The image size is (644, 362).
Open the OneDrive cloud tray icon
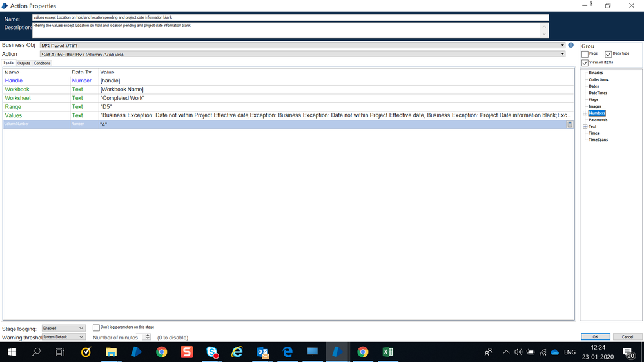(555, 352)
